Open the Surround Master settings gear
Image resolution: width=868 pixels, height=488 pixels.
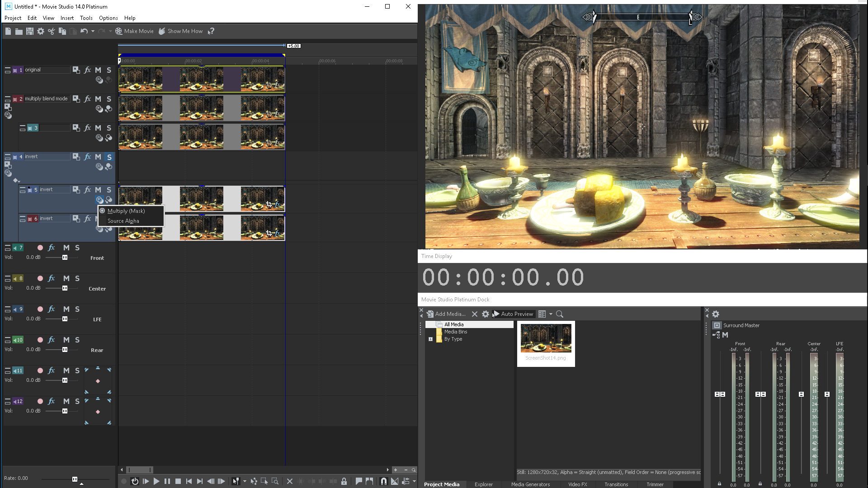(716, 314)
